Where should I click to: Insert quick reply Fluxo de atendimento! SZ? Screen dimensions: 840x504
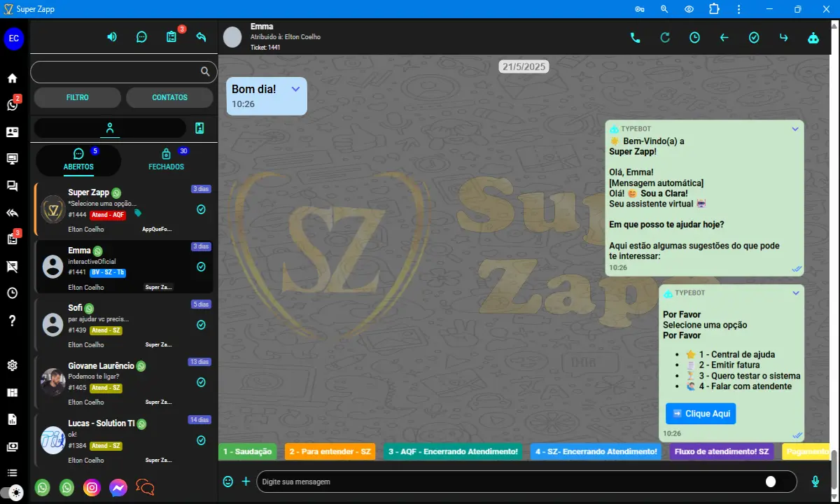[722, 451]
